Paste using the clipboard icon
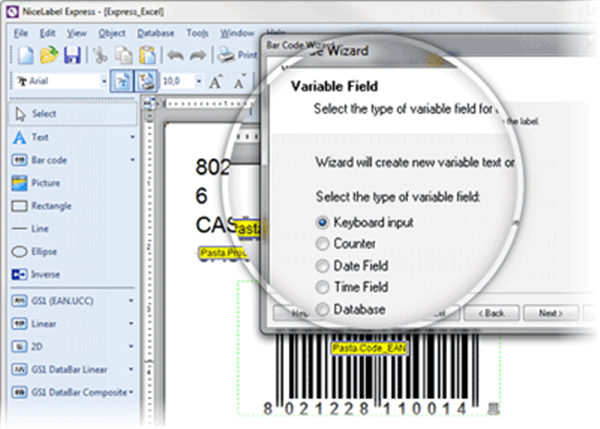This screenshot has height=429, width=600. click(147, 55)
